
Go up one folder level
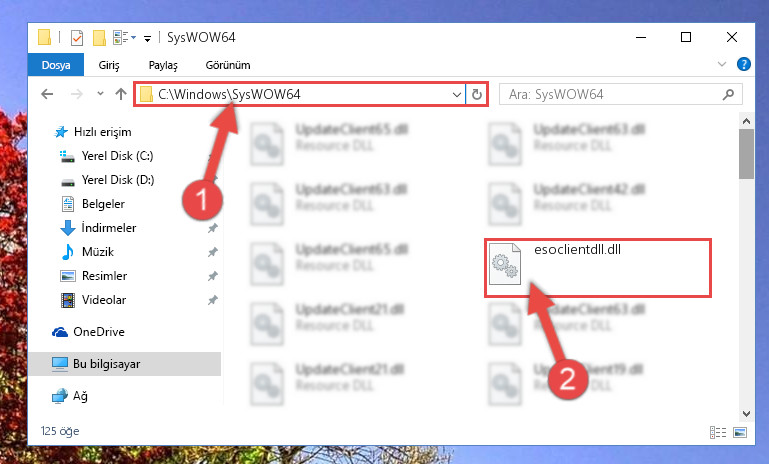point(121,94)
